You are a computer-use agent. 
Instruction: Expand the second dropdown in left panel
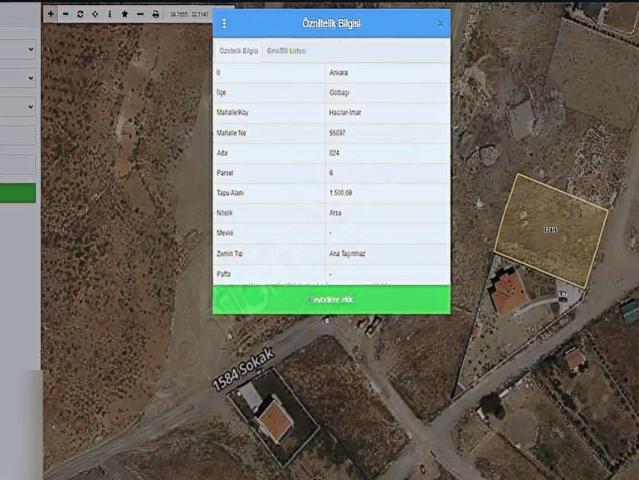[18, 77]
